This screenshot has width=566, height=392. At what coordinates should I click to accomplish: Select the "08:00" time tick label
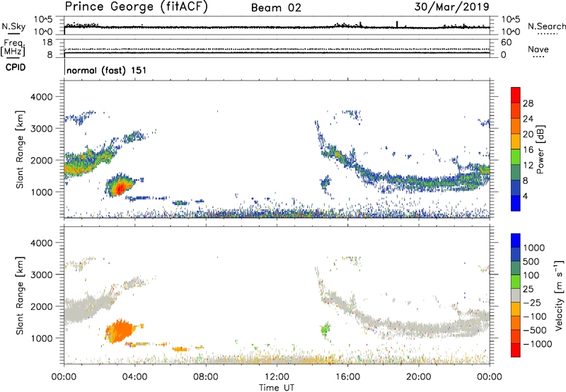coord(206,377)
